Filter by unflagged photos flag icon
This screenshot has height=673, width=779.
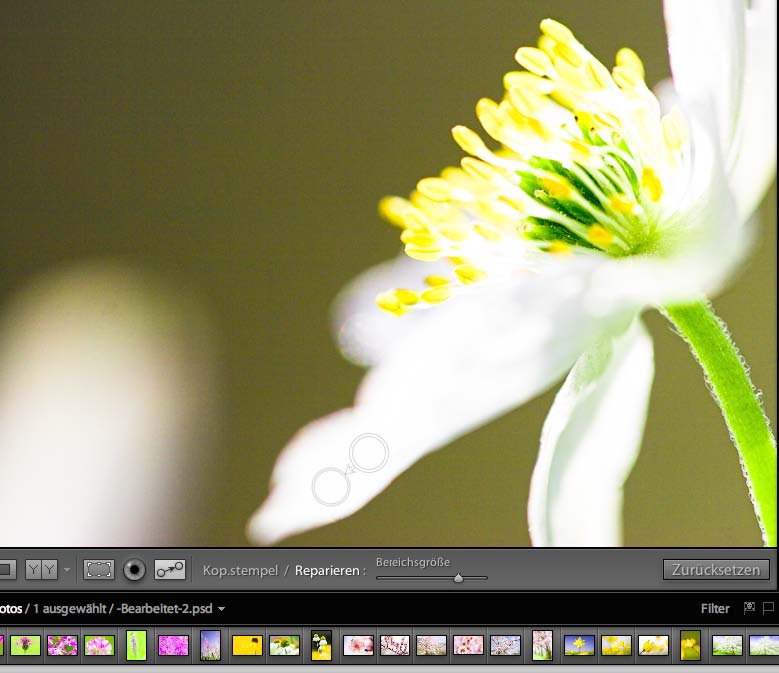[768, 608]
